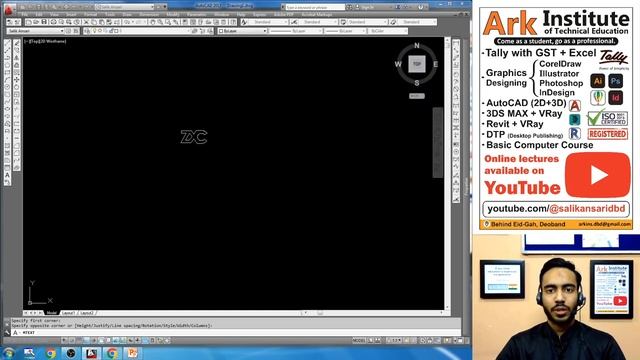
Task: Toggle Object Snap in status bar
Action: (x=101, y=340)
